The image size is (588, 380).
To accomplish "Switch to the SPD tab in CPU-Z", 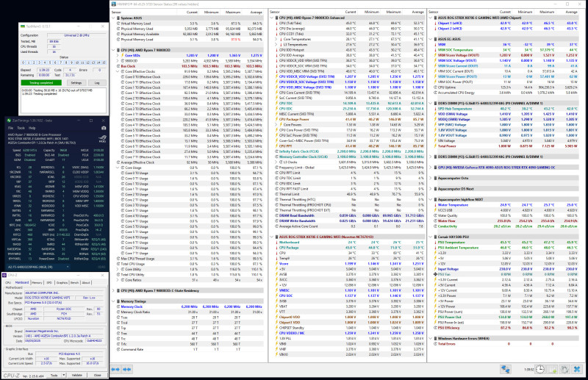I will 49,282.
